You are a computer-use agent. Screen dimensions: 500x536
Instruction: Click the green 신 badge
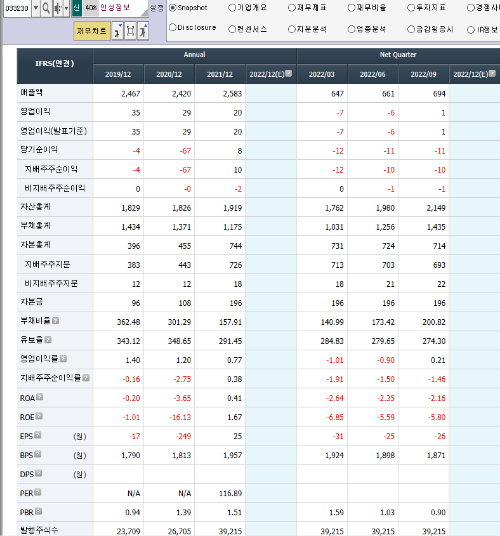point(77,8)
